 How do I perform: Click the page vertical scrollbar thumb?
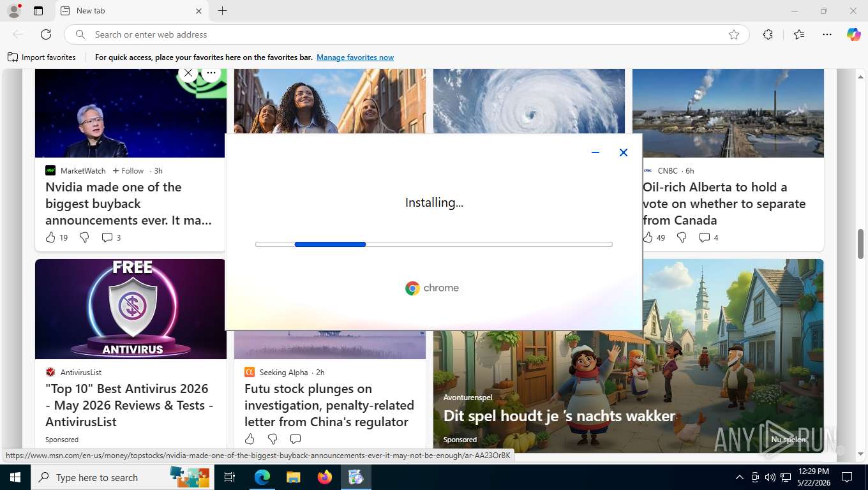pyautogui.click(x=860, y=243)
